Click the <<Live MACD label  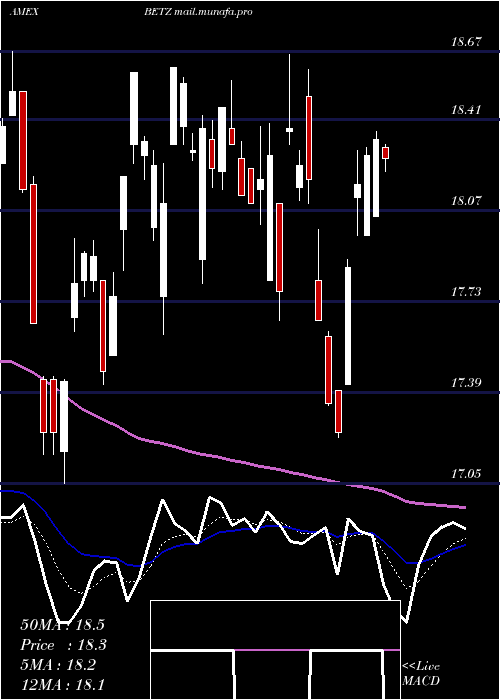coord(421,674)
